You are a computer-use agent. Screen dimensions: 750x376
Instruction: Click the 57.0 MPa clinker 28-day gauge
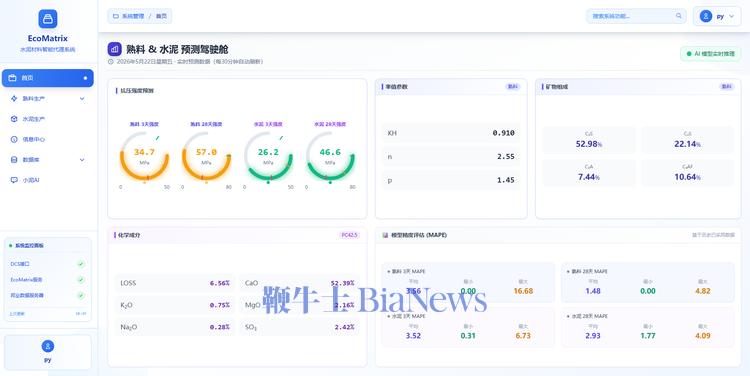206,156
